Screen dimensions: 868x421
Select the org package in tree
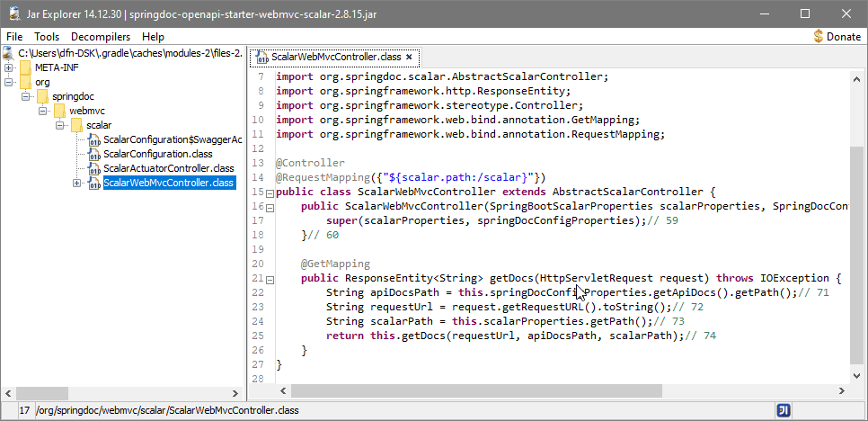(42, 82)
